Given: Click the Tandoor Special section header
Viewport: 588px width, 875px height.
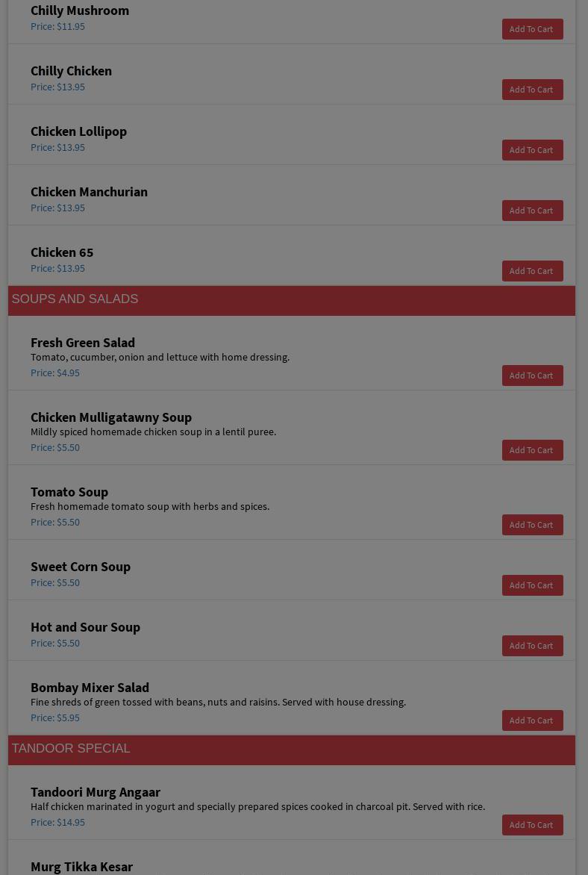Looking at the screenshot, I should (71, 749).
